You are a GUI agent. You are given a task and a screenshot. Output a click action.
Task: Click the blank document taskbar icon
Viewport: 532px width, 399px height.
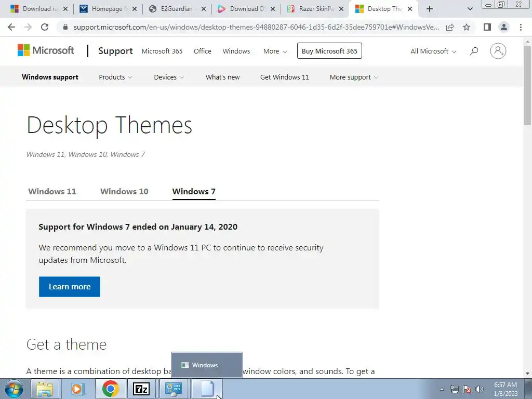(x=207, y=389)
